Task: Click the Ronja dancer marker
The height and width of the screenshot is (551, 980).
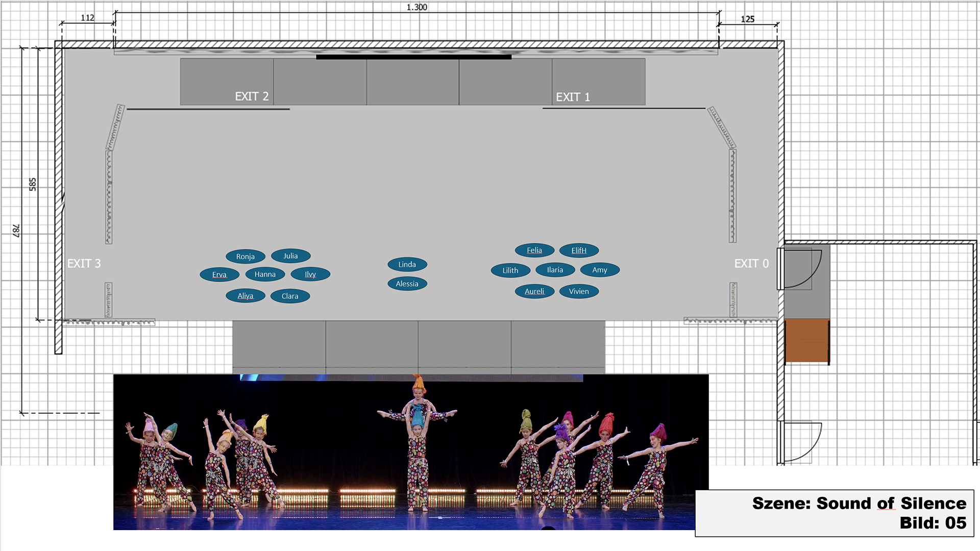Action: tap(245, 256)
